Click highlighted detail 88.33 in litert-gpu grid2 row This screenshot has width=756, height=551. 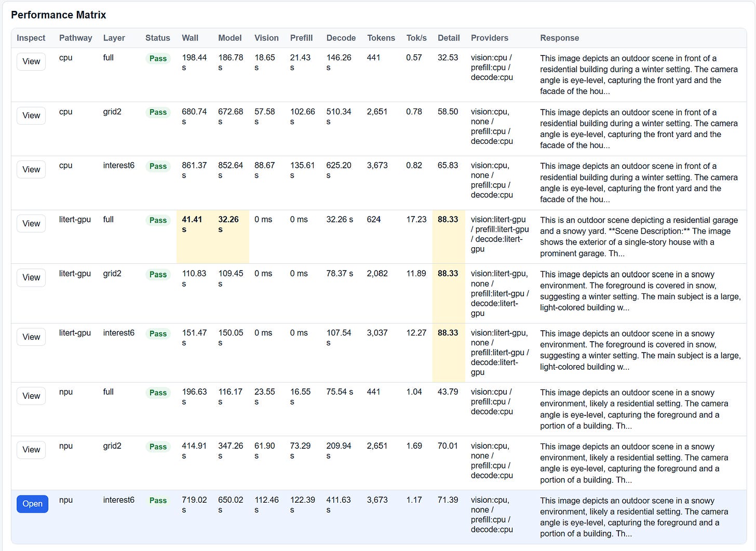tap(448, 274)
